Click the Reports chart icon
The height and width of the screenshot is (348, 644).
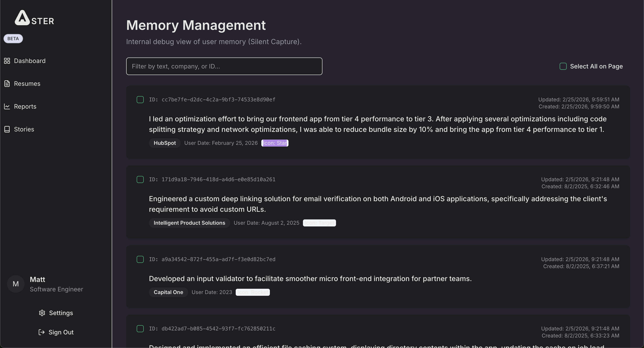pyautogui.click(x=7, y=106)
